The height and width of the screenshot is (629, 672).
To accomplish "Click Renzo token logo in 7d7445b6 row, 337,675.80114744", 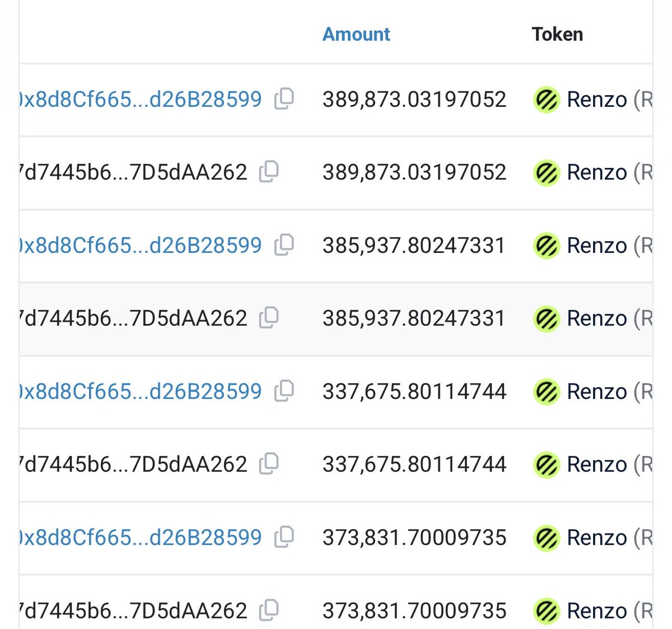I will coord(547,464).
